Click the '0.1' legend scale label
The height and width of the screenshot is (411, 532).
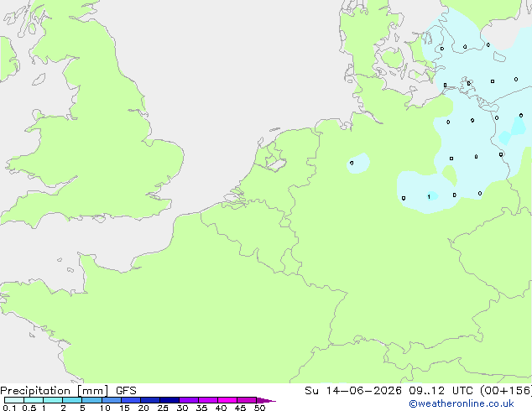pos(9,408)
